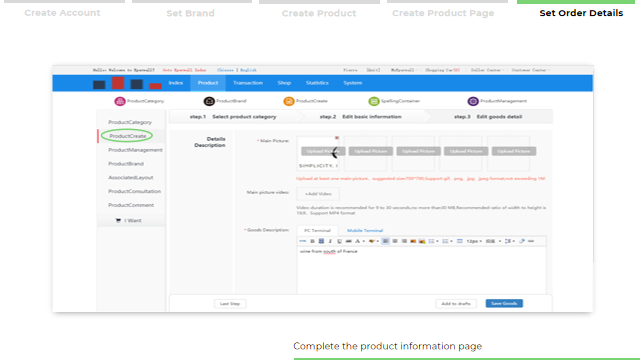Screen dimensions: 640x360
Task: Open font color dropdown arrow
Action: (364, 241)
